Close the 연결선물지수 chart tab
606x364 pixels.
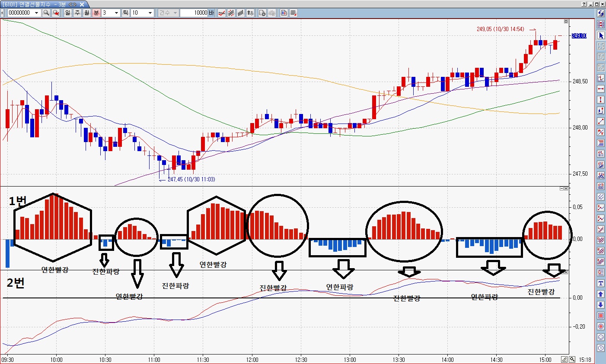82,4
